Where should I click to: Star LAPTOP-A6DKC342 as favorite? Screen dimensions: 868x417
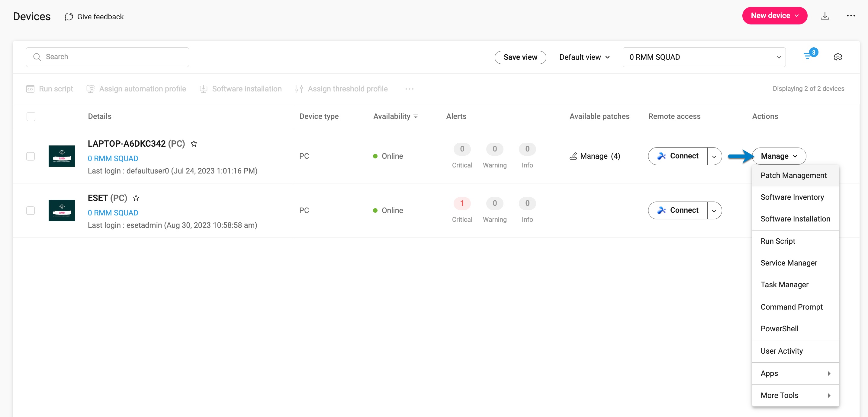coord(194,144)
